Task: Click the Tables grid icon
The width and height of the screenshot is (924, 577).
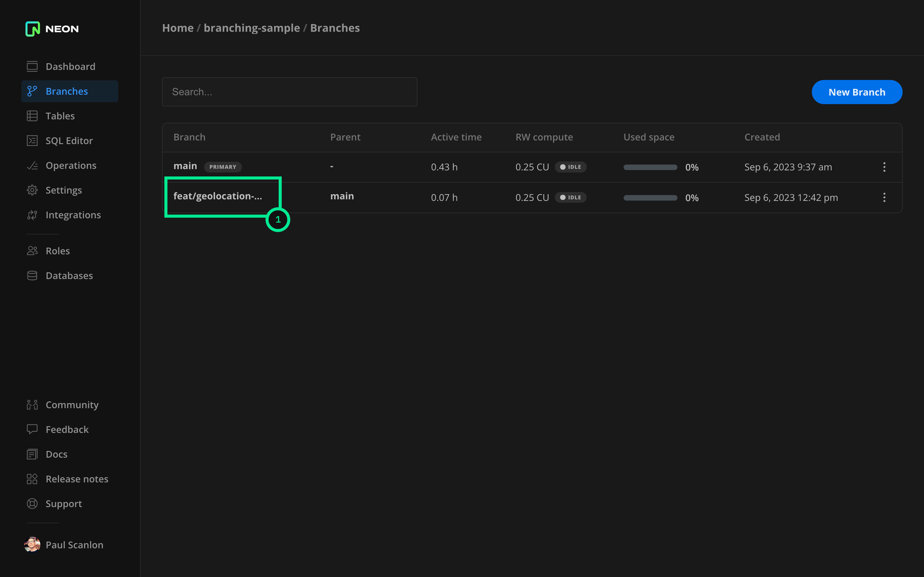Action: coord(32,116)
